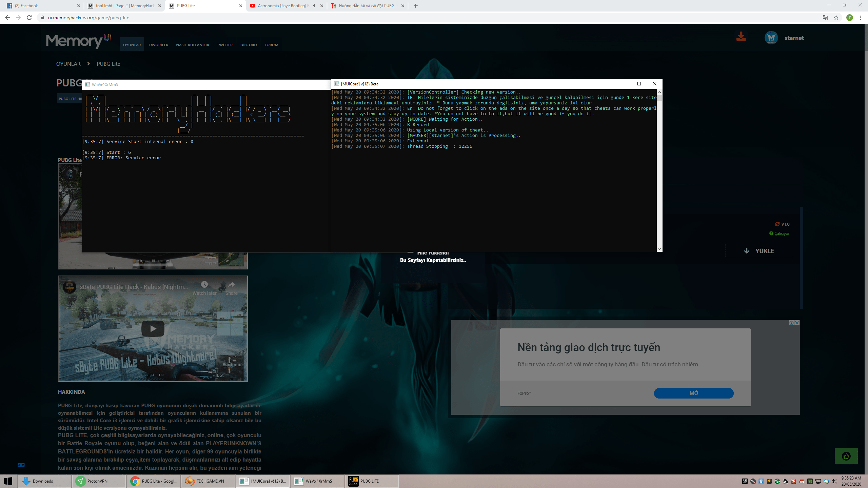Open the Chrome three-dot menu

pos(861,18)
